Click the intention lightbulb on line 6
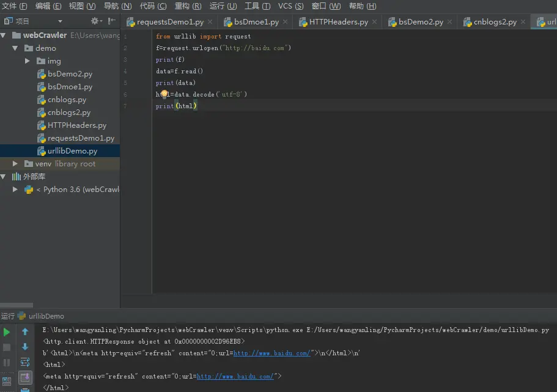 pos(164,94)
